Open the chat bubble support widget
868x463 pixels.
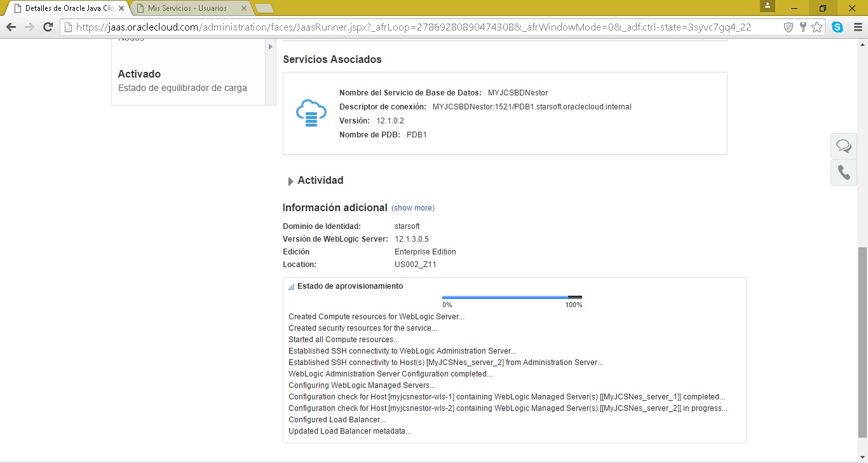click(x=844, y=146)
